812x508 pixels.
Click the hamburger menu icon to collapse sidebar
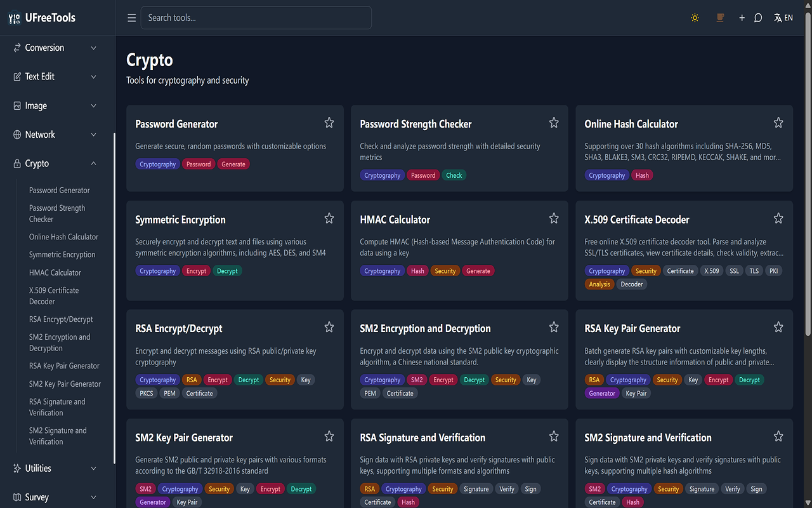(x=132, y=18)
